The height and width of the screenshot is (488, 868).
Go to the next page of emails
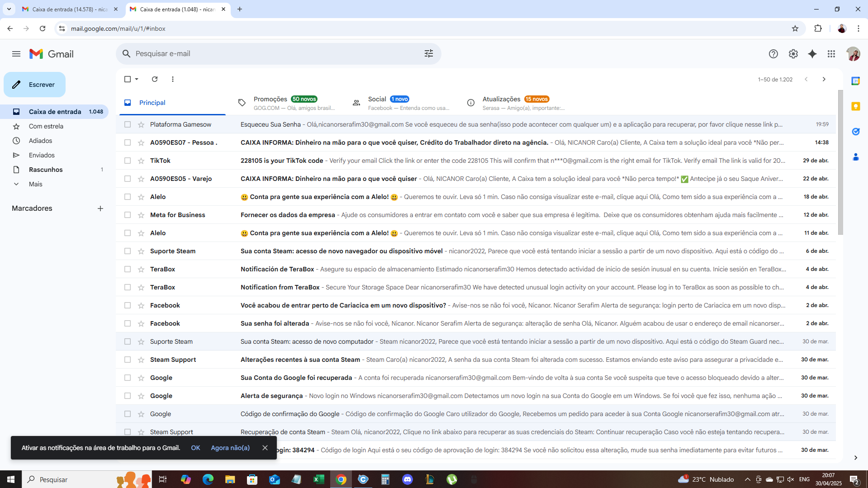(x=824, y=79)
